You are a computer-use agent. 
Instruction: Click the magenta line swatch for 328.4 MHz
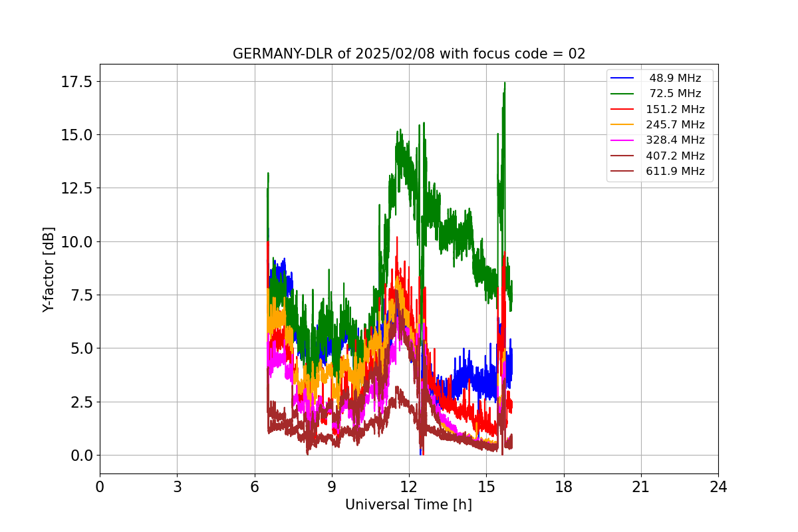pos(622,140)
